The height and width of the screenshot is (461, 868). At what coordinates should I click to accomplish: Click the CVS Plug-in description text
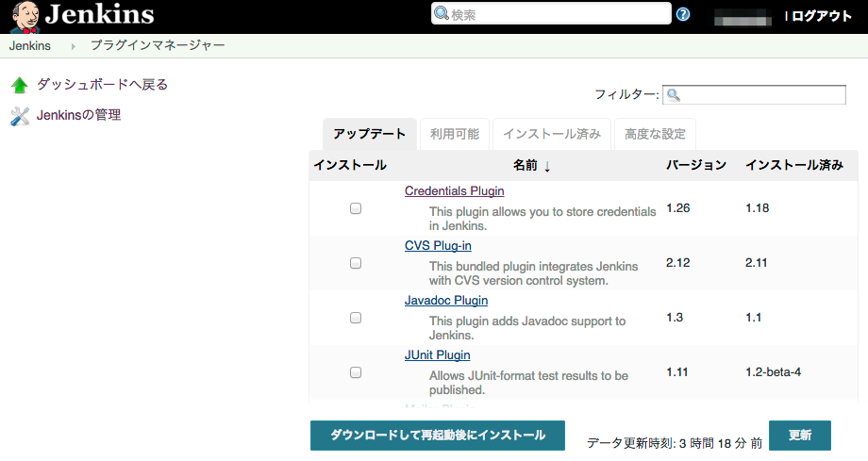pos(534,273)
